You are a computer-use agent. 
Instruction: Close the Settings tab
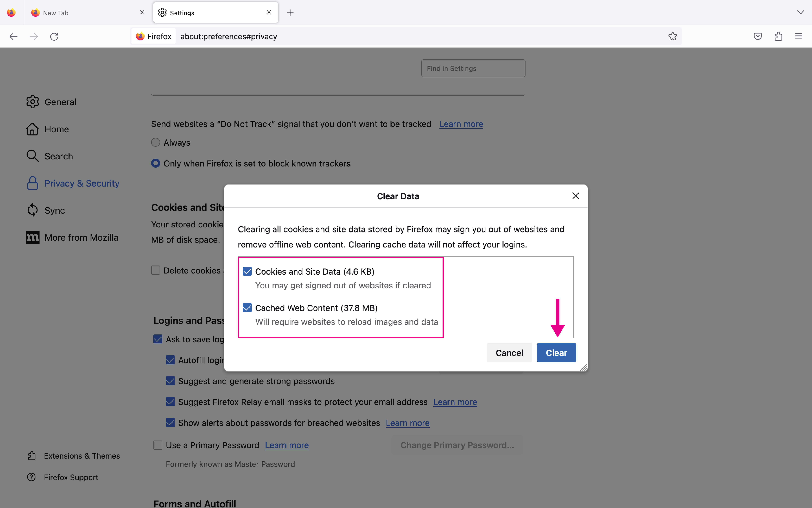(x=269, y=12)
